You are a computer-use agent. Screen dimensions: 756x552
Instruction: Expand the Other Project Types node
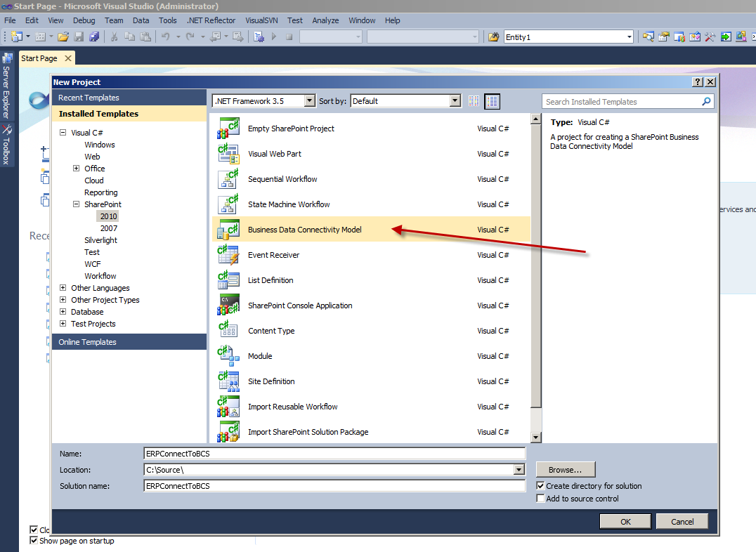pyautogui.click(x=63, y=299)
